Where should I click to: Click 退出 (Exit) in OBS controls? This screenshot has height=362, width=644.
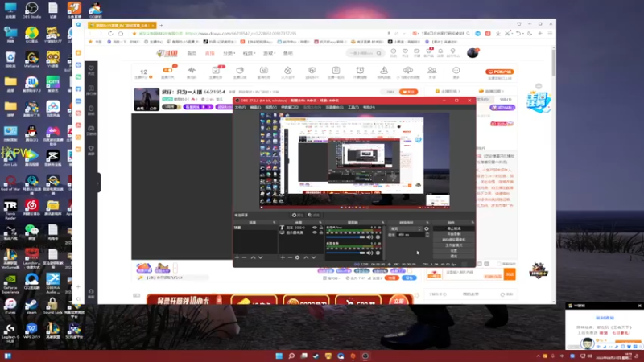pos(453,256)
